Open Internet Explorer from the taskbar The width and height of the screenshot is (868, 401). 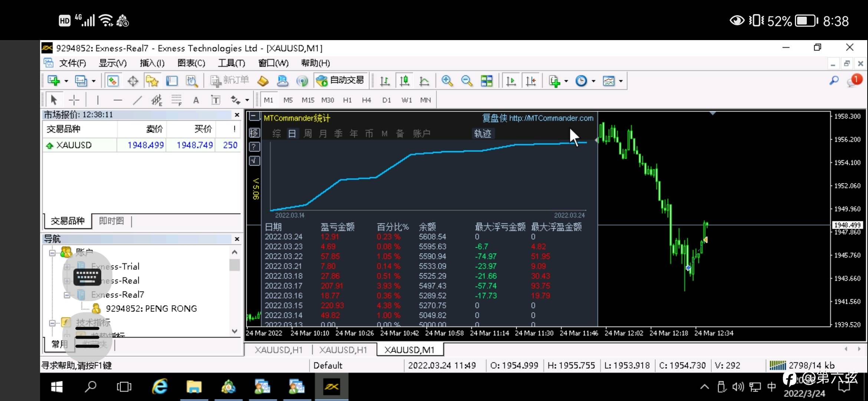160,387
